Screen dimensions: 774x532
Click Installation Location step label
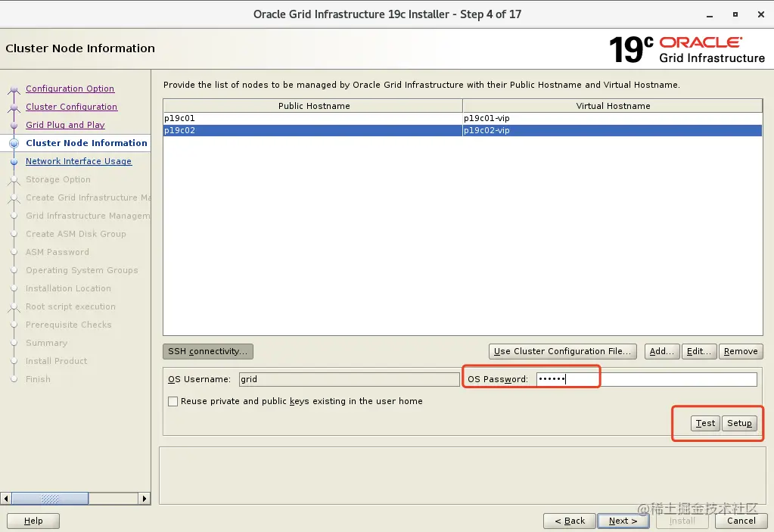[68, 288]
